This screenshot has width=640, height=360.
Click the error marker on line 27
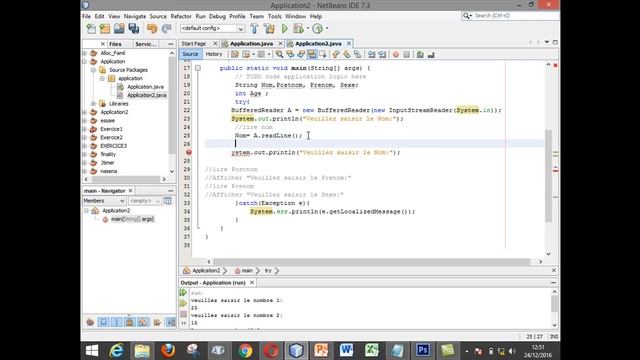(x=189, y=152)
